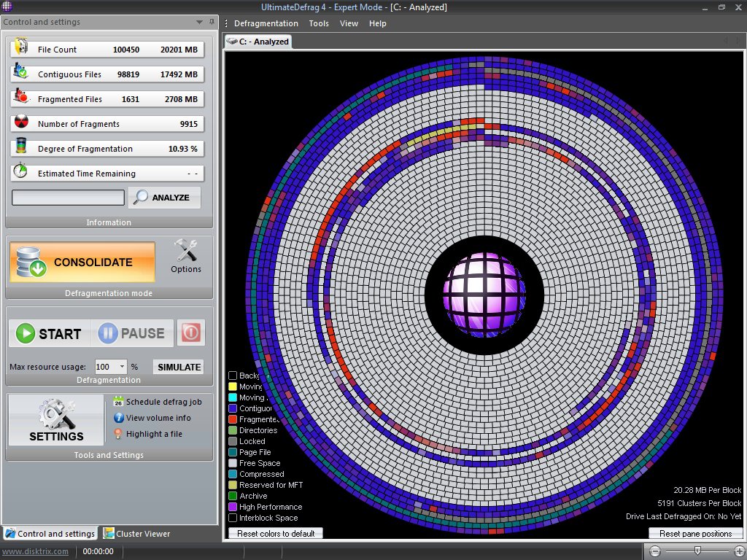The image size is (747, 560).
Task: Switch to the Cluster Viewer tab
Action: tap(136, 533)
